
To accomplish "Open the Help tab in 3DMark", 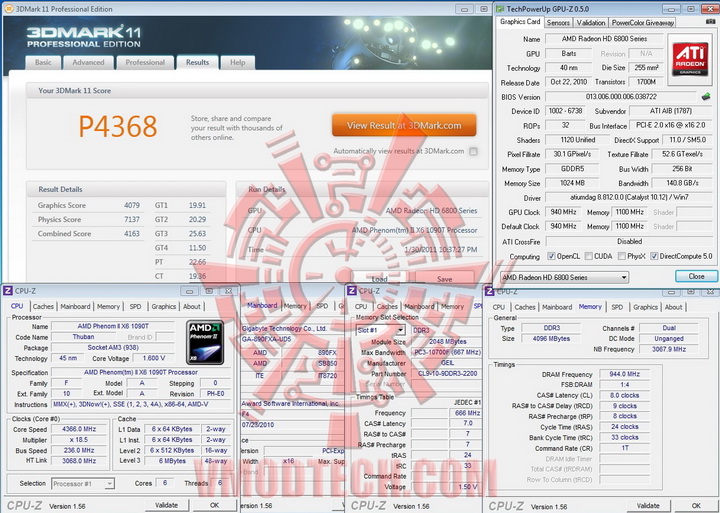I will (x=237, y=62).
